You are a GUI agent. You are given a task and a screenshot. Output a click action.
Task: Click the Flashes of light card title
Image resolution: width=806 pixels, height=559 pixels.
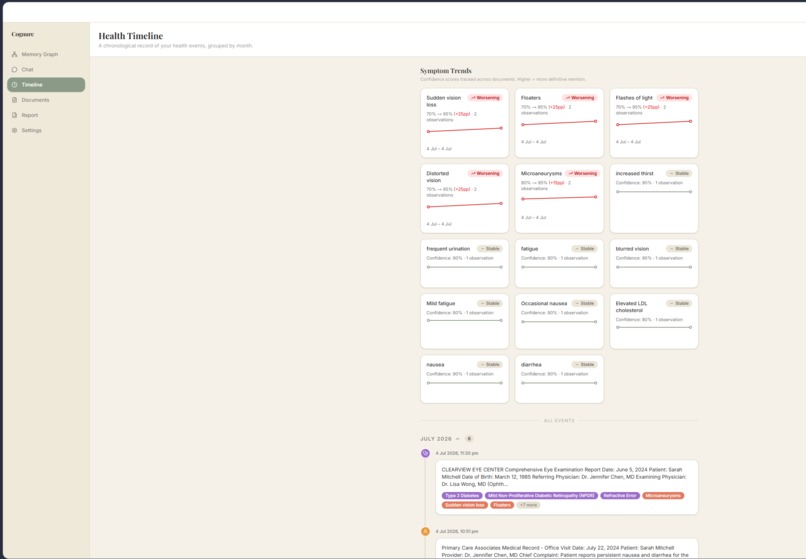634,98
